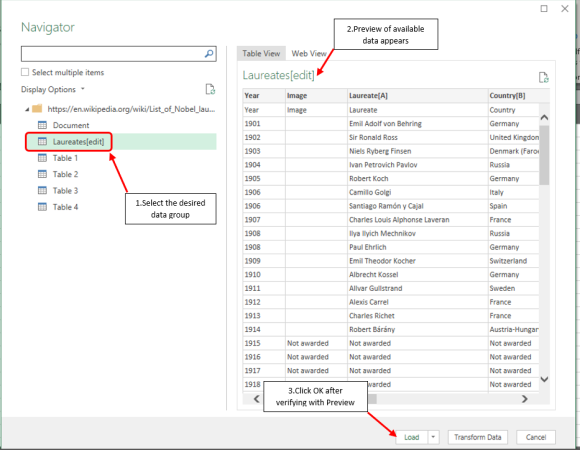Viewport: 580px width, 450px height.
Task: Click the 1914 year cell
Action: 264,329
